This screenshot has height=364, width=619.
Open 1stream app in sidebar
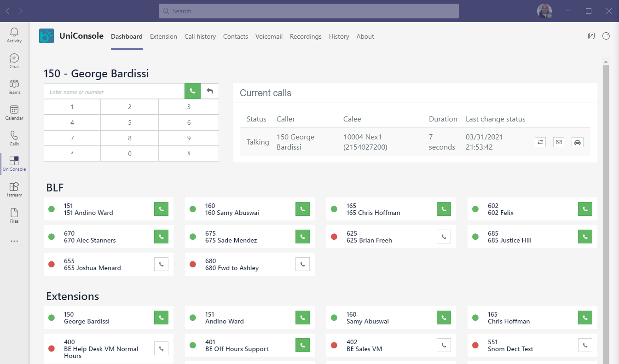click(x=14, y=190)
